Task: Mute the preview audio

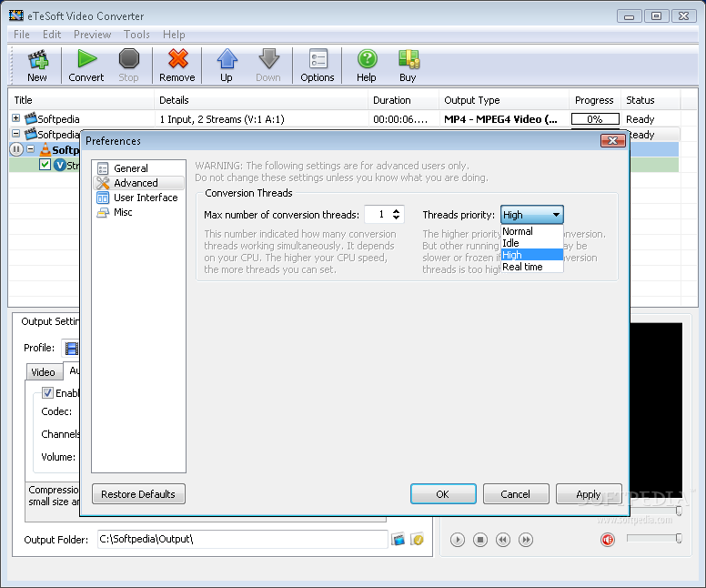Action: 608,540
